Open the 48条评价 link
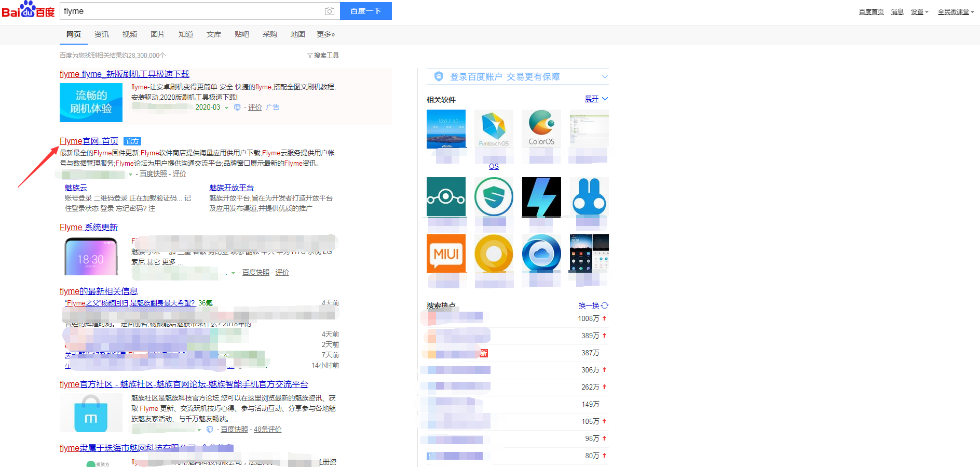 tap(268, 430)
